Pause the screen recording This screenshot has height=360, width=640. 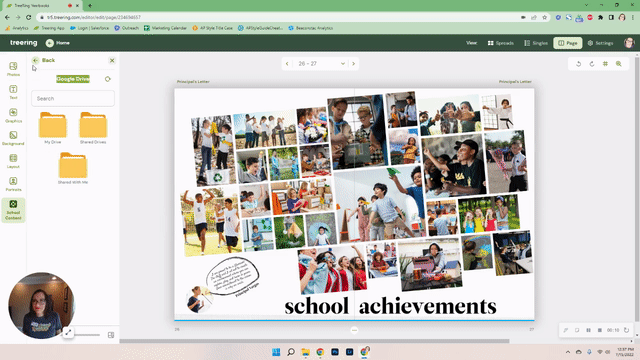coord(588,330)
